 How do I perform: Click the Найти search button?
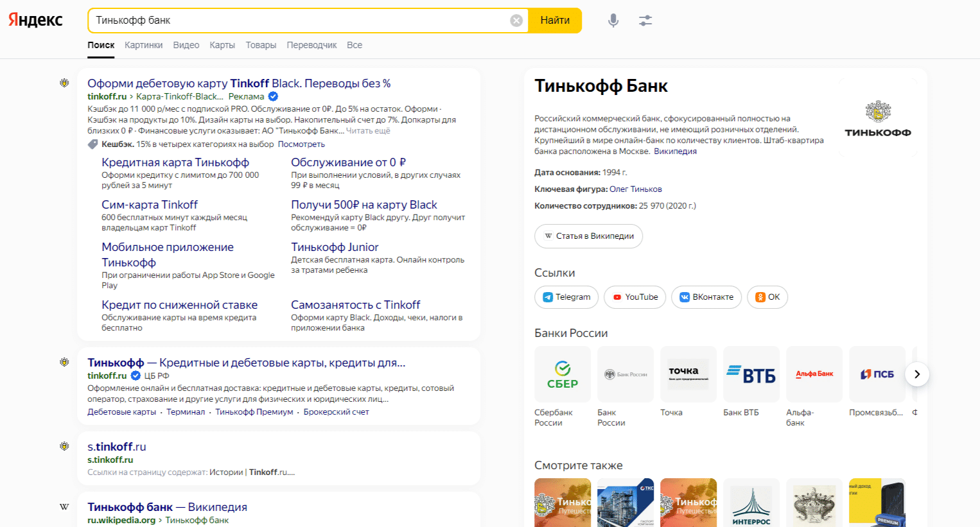point(555,21)
